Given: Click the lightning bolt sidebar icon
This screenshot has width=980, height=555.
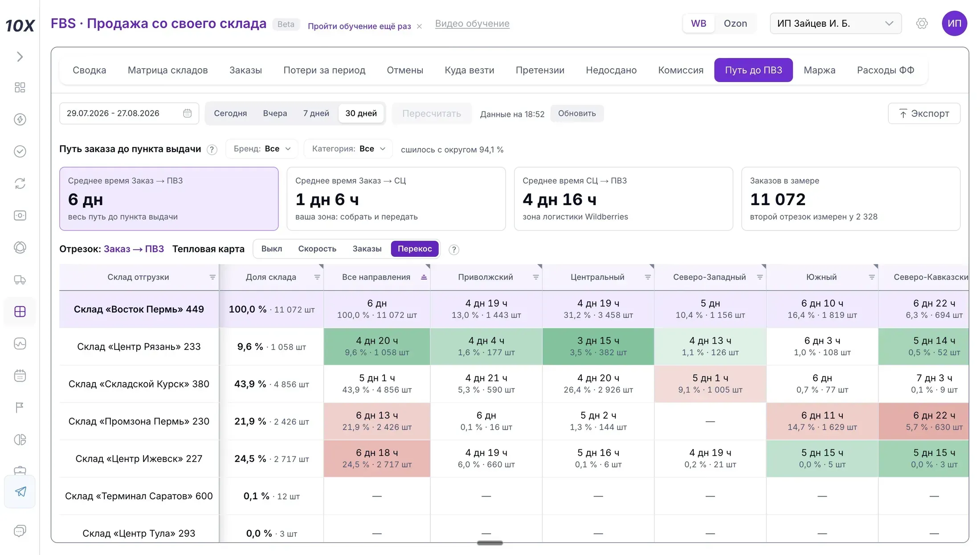Looking at the screenshot, I should coord(20,119).
